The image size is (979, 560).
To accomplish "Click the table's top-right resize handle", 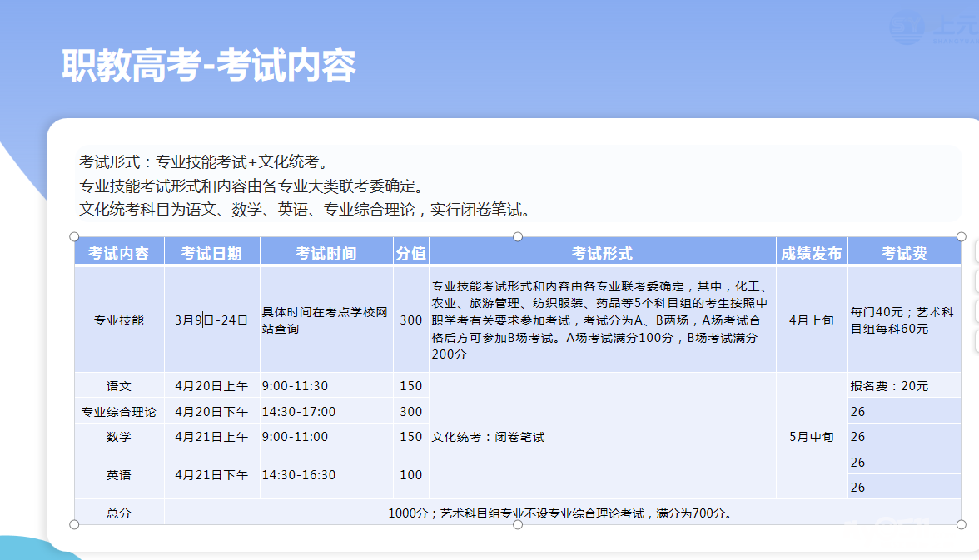I will click(x=962, y=237).
